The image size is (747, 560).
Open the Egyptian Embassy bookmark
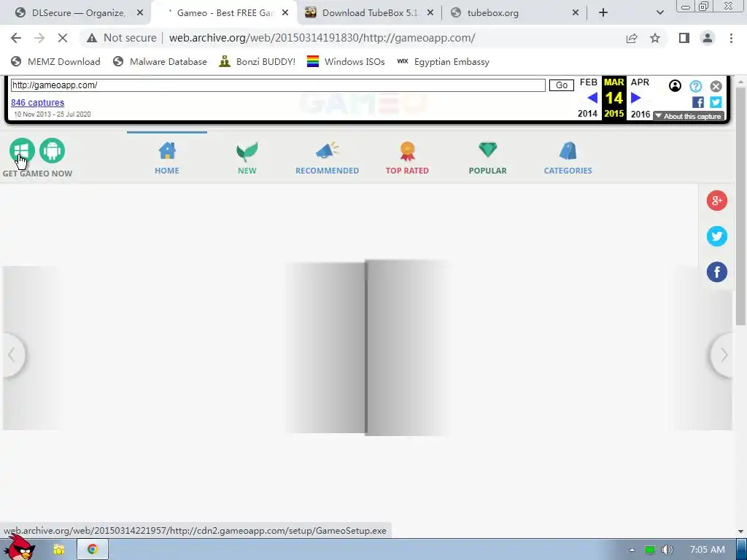pos(444,61)
